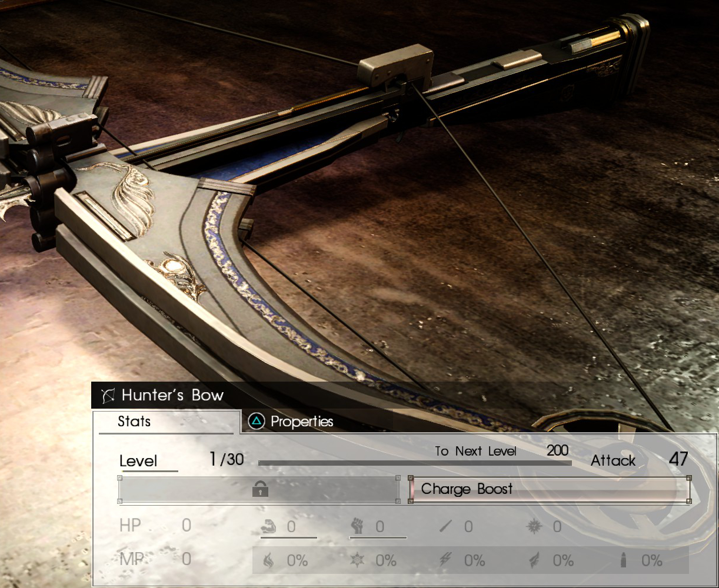Click the HP value 0
The image size is (719, 588).
[x=187, y=525]
